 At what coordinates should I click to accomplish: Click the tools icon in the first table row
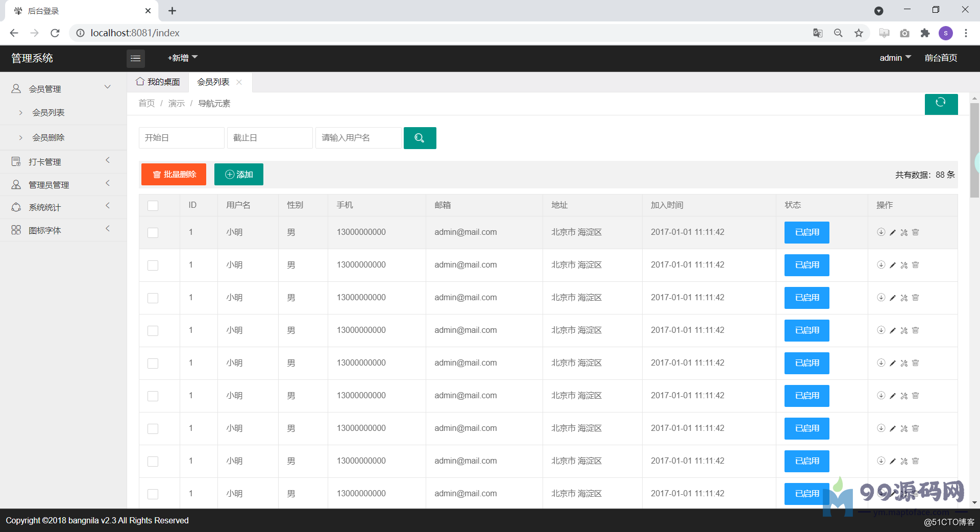click(904, 233)
